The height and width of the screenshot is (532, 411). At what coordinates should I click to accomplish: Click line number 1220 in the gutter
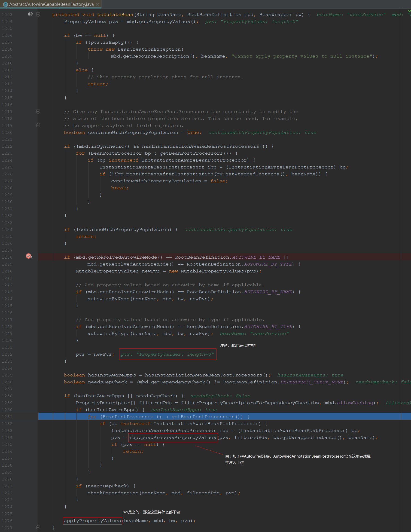[7, 132]
